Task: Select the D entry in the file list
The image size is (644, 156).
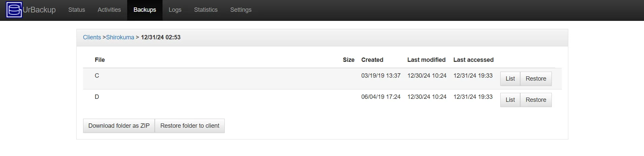Action: pos(97,97)
